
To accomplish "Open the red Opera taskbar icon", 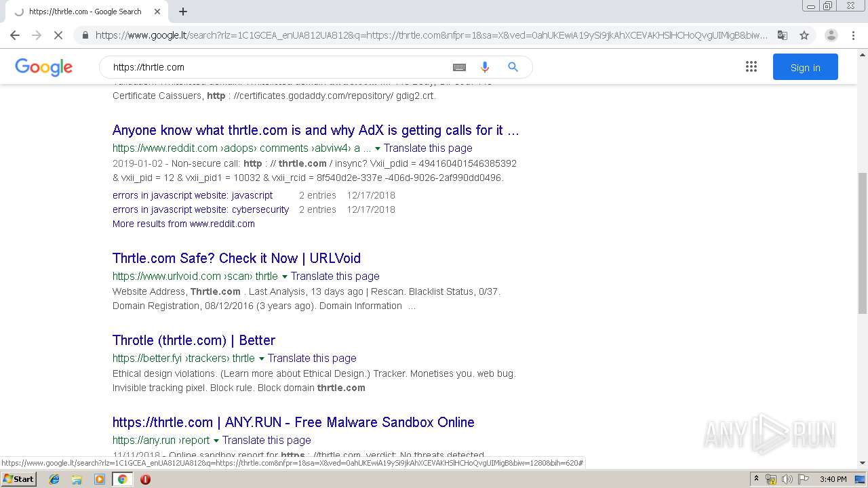I will coord(145,479).
